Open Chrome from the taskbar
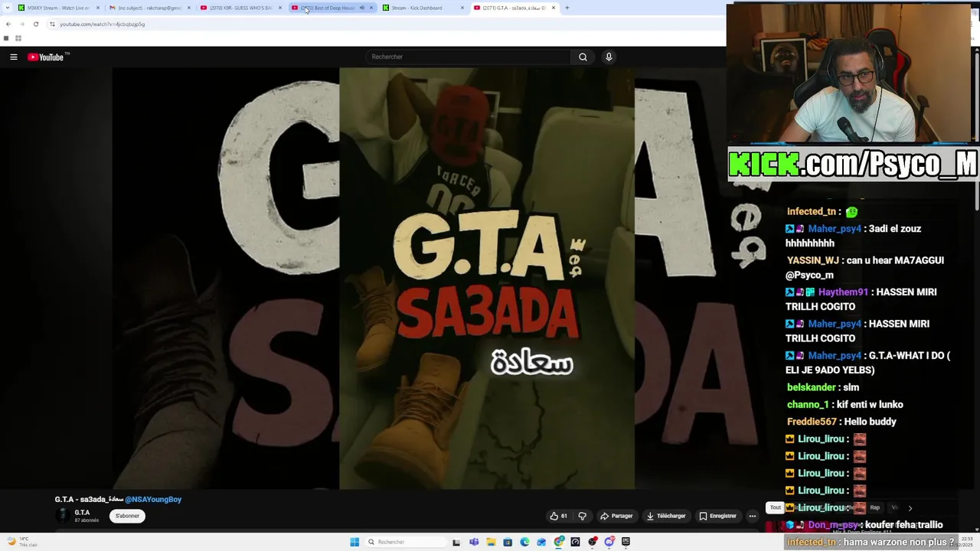This screenshot has height=551, width=980. point(559,542)
